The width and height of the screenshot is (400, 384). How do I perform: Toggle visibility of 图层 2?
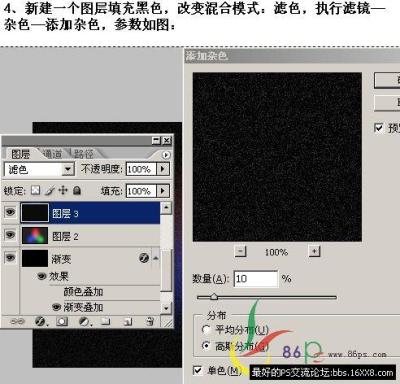pos(10,235)
